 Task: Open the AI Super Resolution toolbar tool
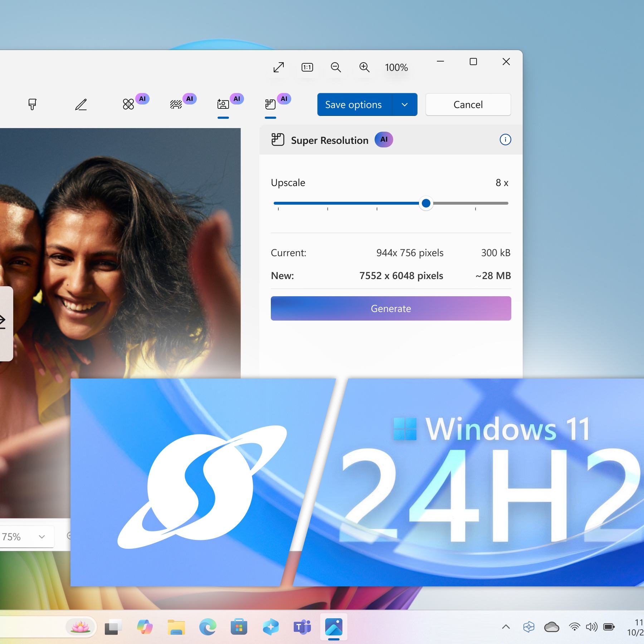tap(270, 104)
